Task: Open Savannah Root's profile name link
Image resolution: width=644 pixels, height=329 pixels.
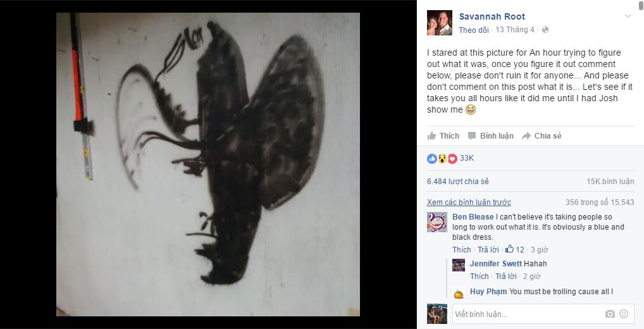Action: tap(492, 17)
